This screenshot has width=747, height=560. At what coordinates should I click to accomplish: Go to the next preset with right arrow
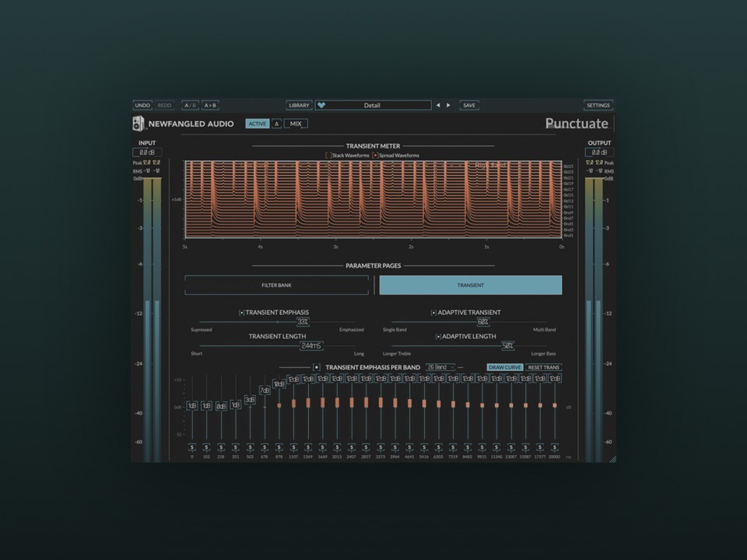point(448,105)
